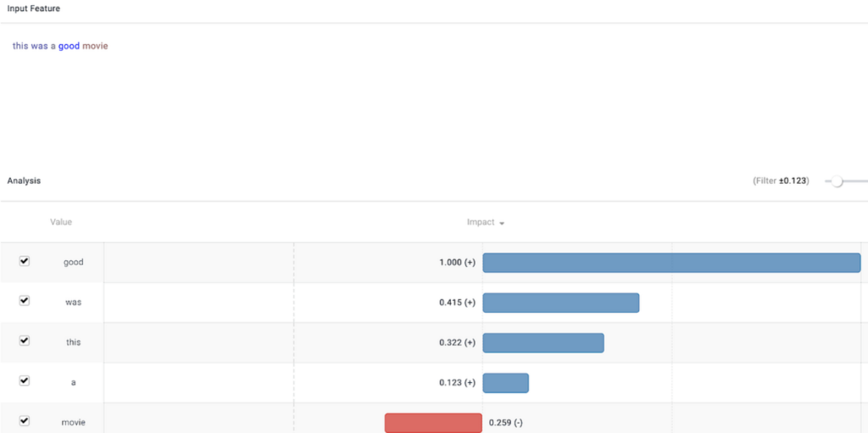
Task: Disable the 'this' value checkbox
Action: [25, 341]
